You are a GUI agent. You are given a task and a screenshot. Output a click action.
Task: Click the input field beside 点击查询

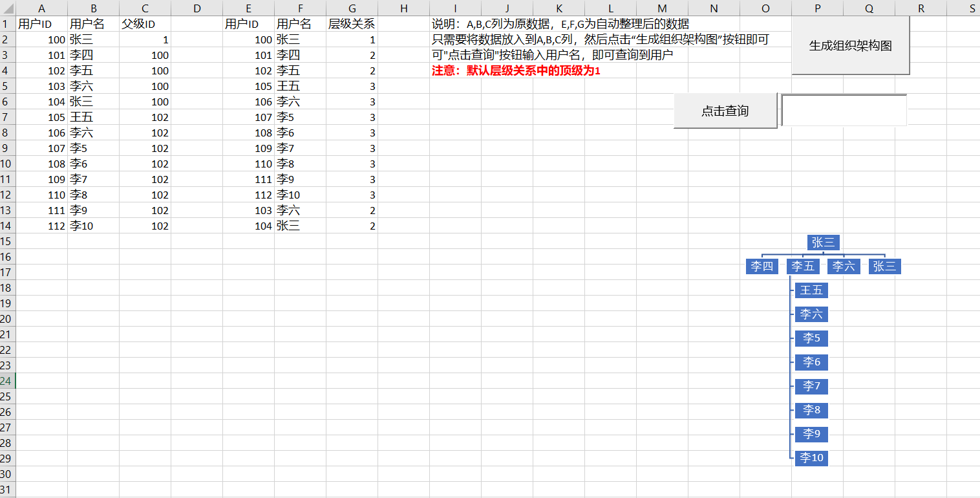pos(844,109)
